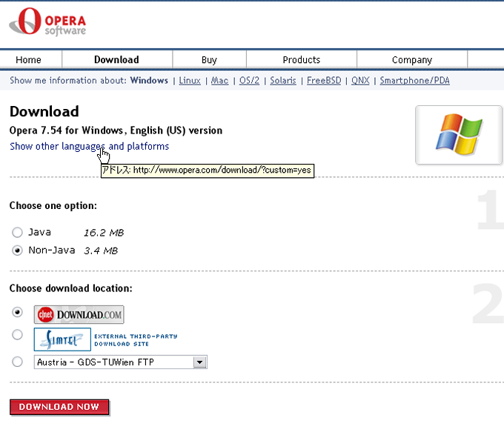Show information about Mac
The image size is (504, 421).
(219, 81)
